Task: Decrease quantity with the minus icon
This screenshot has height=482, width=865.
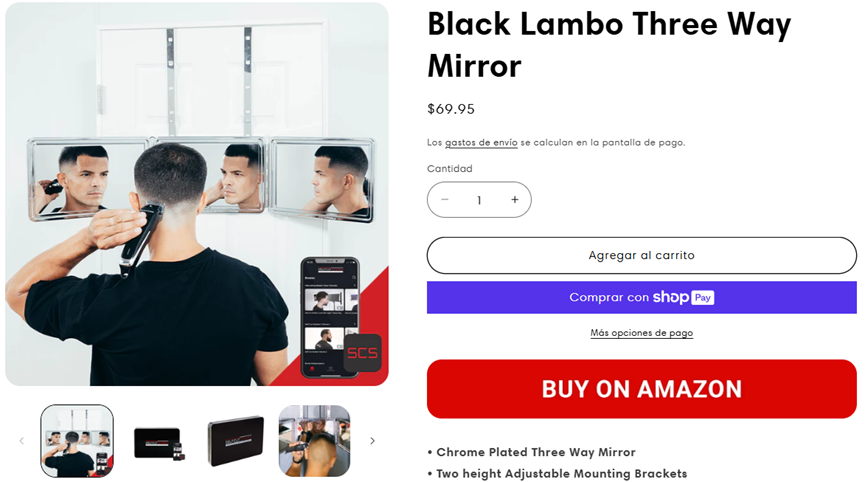Action: point(445,200)
